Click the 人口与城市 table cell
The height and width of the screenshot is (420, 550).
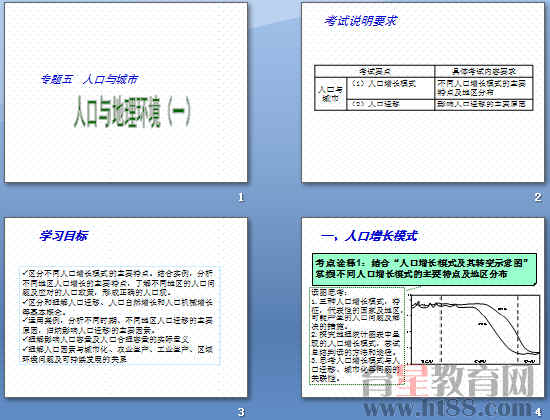[330, 94]
